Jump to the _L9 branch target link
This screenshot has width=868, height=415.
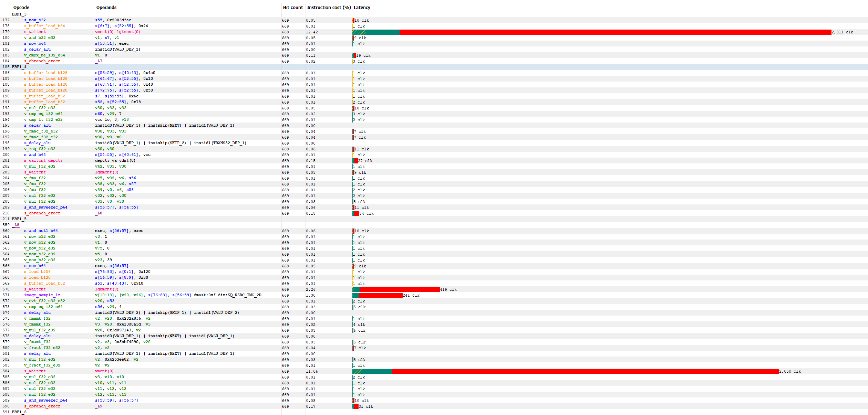tap(99, 406)
